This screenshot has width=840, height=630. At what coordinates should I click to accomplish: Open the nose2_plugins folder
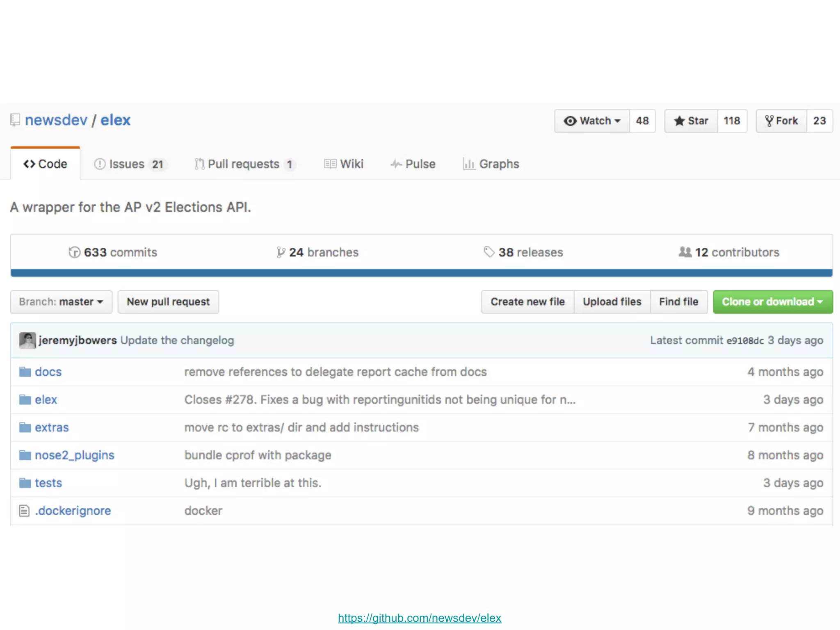coord(75,455)
